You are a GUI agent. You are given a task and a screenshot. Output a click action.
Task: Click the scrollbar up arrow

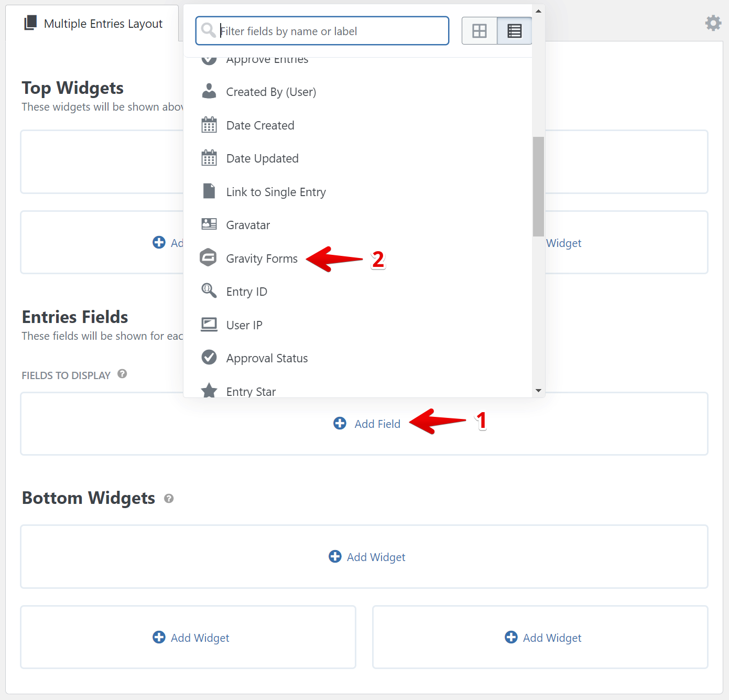pyautogui.click(x=538, y=11)
